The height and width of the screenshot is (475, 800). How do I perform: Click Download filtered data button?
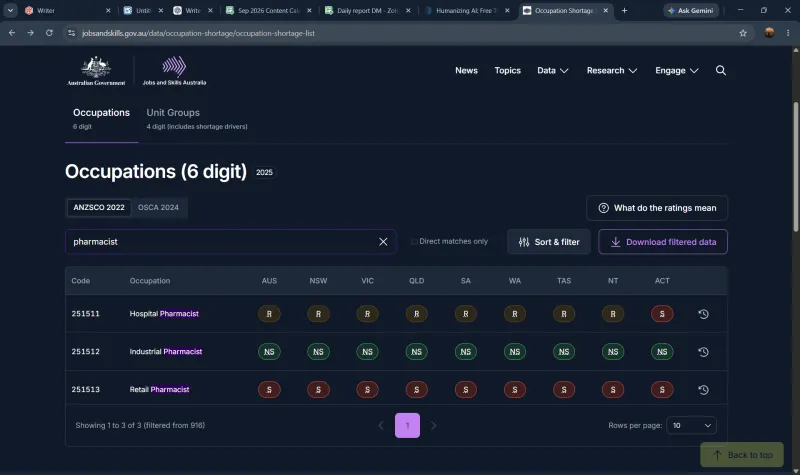pos(663,242)
